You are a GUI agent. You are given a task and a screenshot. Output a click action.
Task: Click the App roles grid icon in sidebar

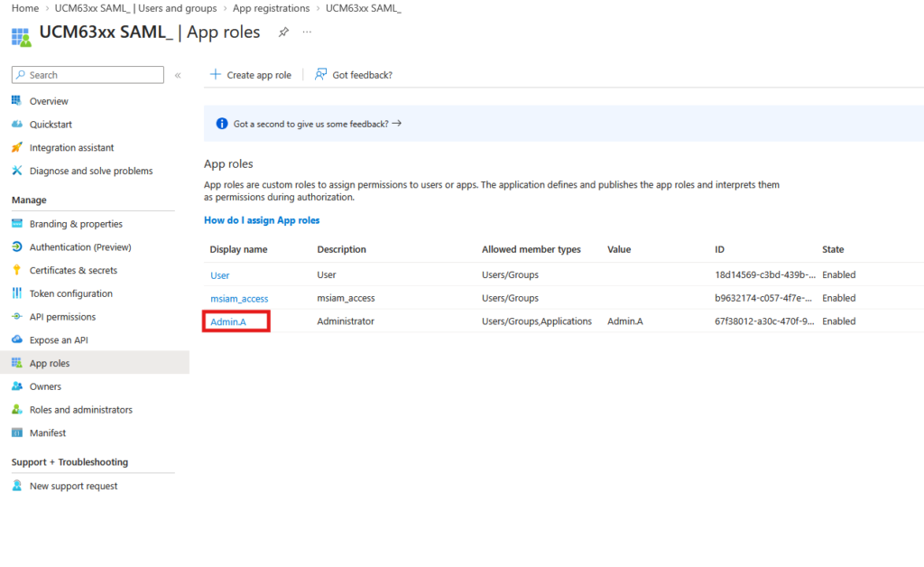pos(16,362)
